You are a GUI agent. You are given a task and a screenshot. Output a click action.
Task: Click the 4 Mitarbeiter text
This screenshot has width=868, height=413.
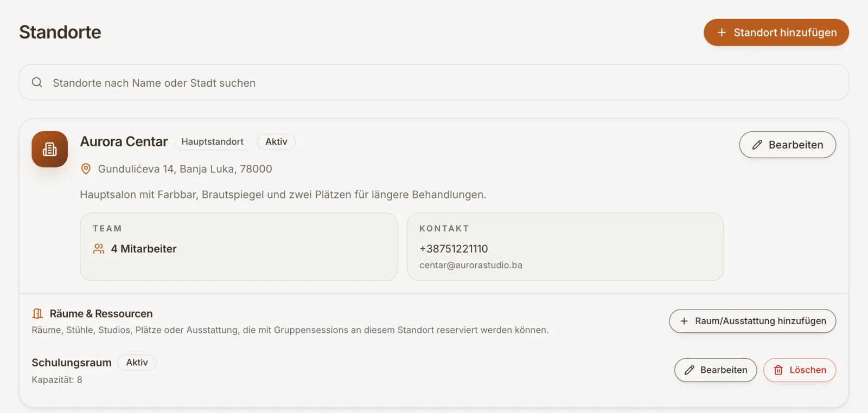[x=144, y=249]
